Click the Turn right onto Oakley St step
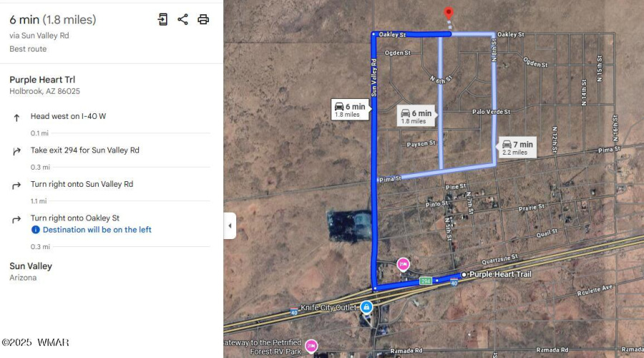Viewport: 644px width, 358px height. 74,218
